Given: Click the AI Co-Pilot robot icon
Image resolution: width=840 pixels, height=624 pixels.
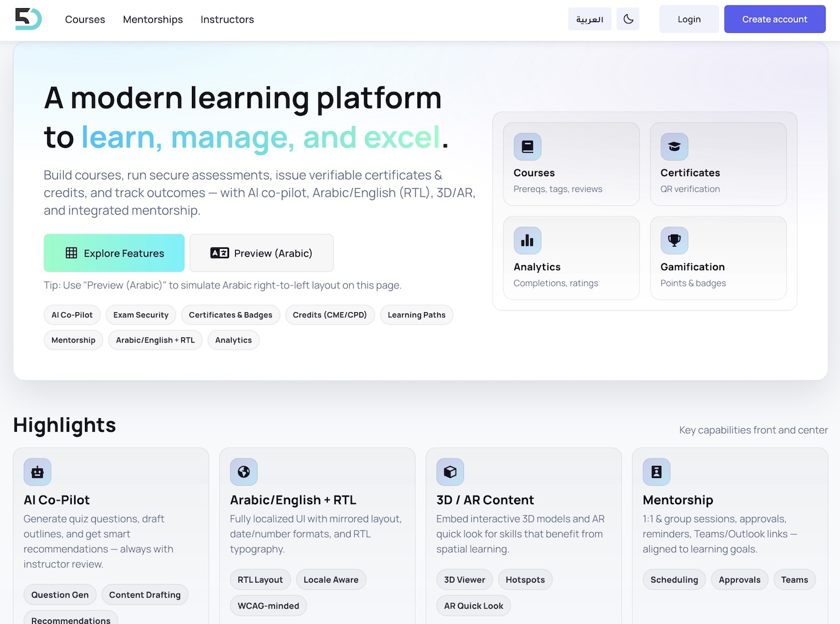Looking at the screenshot, I should click(37, 472).
